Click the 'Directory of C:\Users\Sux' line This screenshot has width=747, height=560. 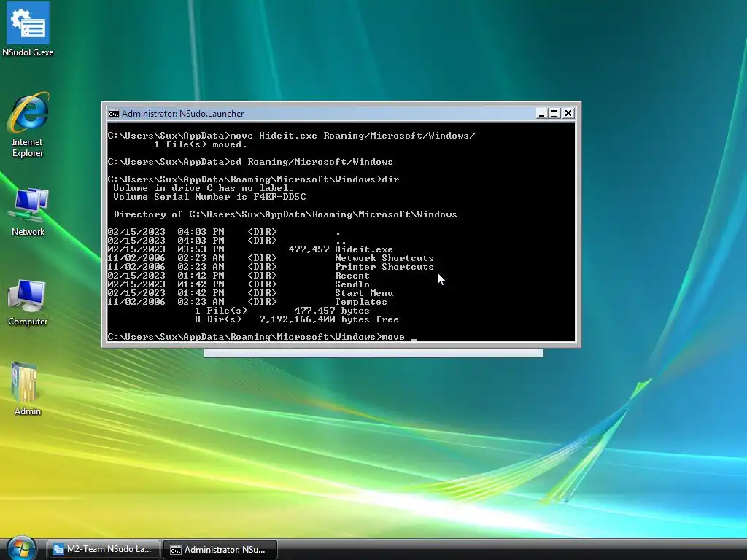tap(285, 214)
